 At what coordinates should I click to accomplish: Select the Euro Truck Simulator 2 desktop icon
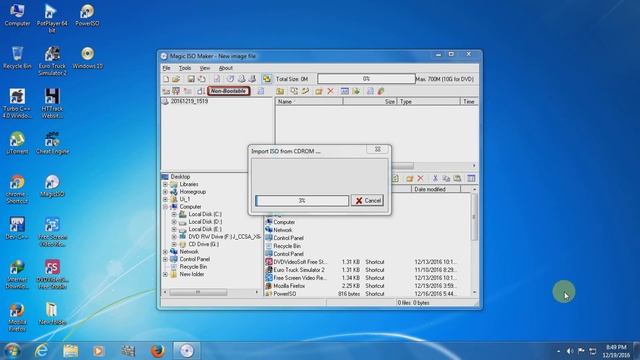click(52, 61)
